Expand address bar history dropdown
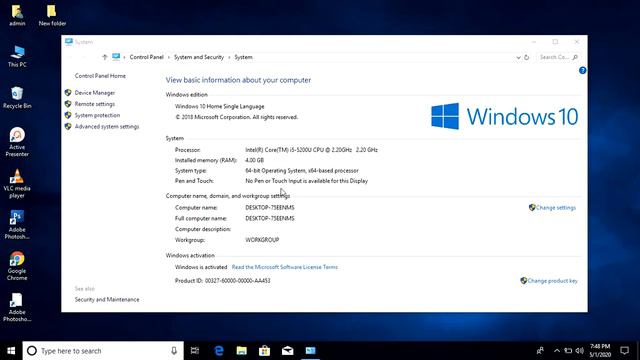This screenshot has height=360, width=640. tap(518, 57)
